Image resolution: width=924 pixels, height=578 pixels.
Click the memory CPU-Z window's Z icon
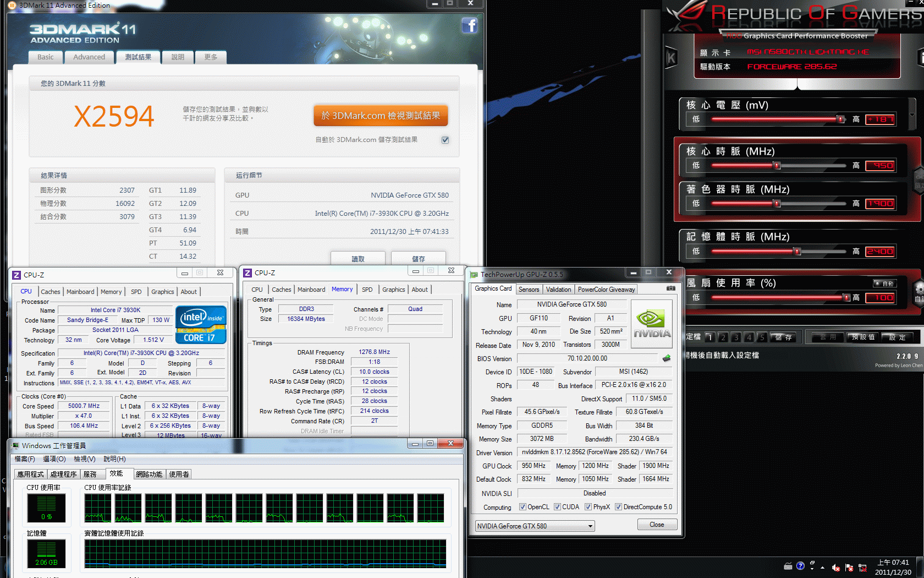point(248,272)
